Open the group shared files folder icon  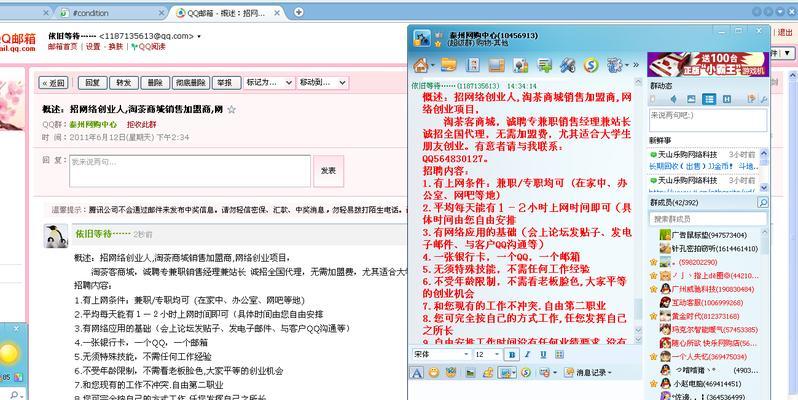[x=448, y=65]
